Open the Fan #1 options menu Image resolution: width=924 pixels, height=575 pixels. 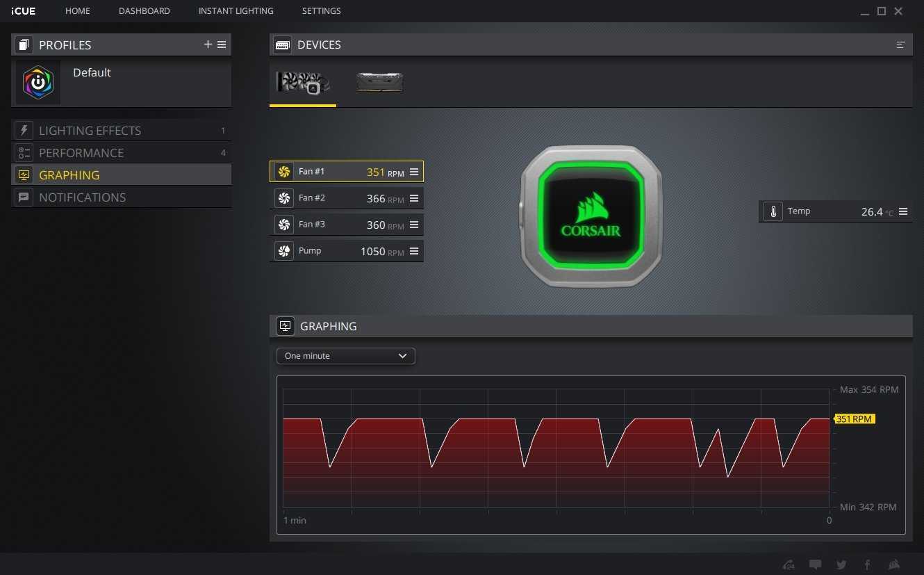click(414, 172)
